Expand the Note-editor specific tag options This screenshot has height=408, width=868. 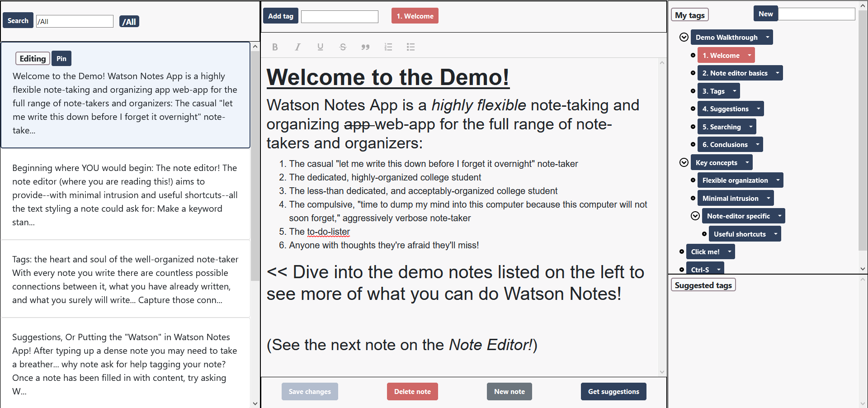[x=780, y=216]
